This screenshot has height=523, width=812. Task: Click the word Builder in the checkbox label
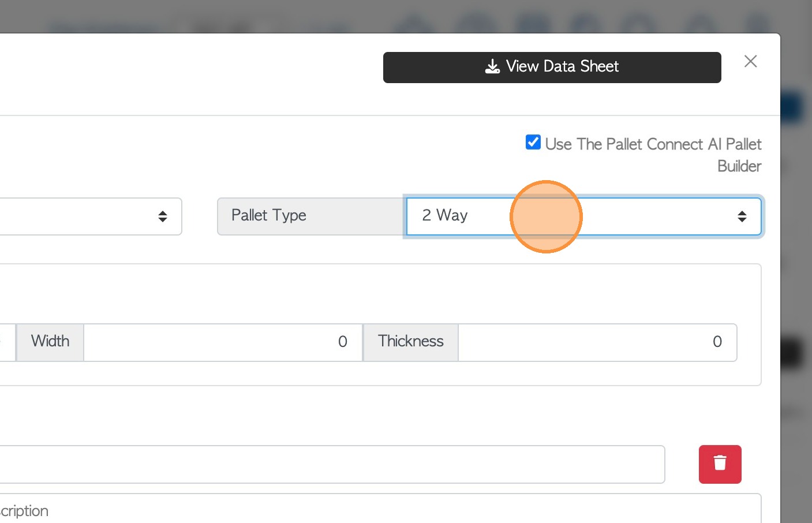739,166
